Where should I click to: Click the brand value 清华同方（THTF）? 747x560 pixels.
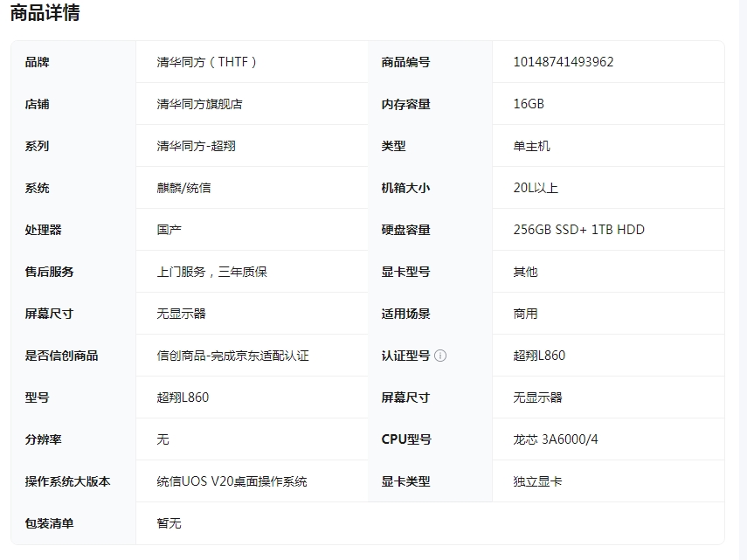(207, 62)
